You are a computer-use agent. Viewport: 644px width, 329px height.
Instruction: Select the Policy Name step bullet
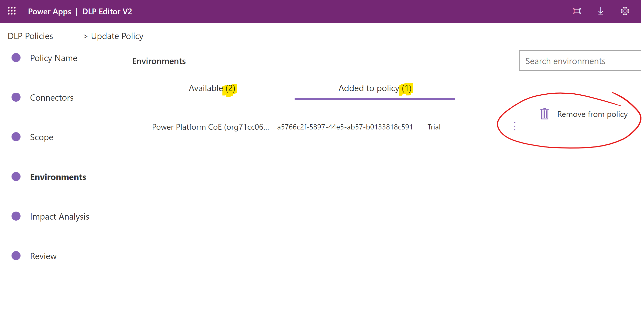16,58
